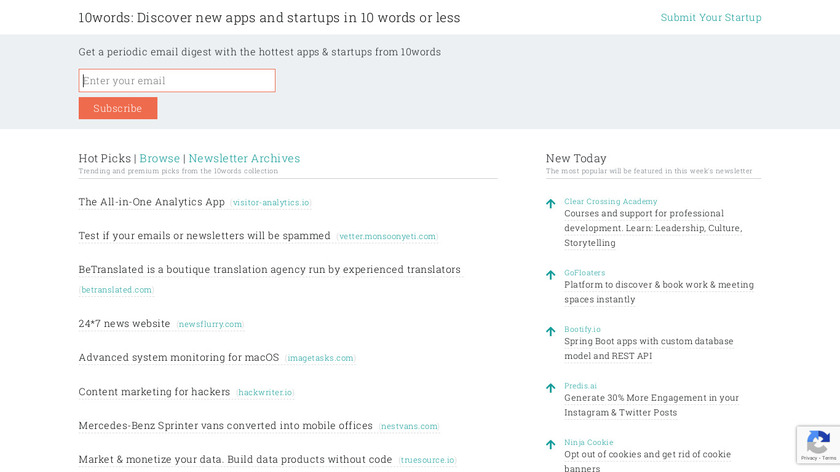Visit visitor-analytics.io link
This screenshot has width=840, height=472.
[x=271, y=203]
